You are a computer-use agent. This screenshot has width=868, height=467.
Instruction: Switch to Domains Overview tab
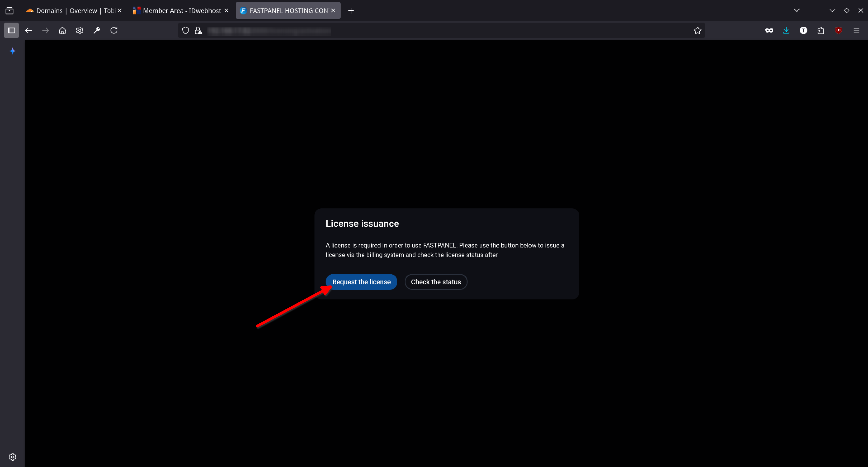coord(71,11)
